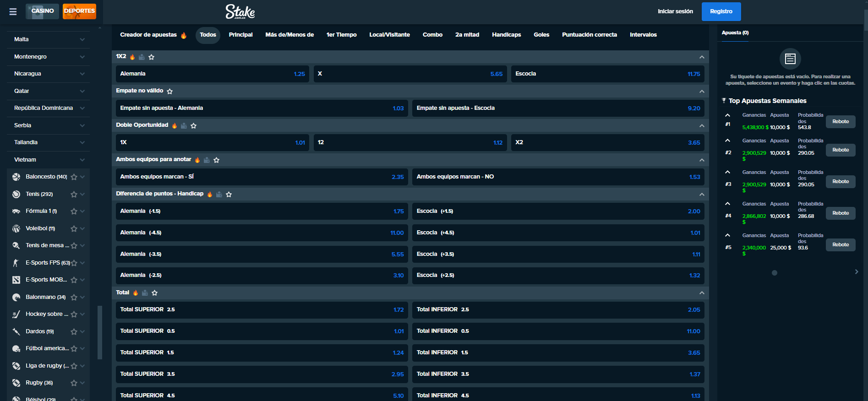868x401 pixels.
Task: Favorite the Doble Oportunidad market star
Action: point(194,125)
